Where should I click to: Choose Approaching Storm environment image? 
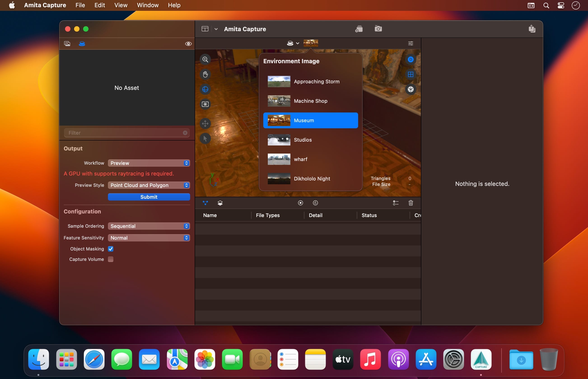tap(310, 82)
